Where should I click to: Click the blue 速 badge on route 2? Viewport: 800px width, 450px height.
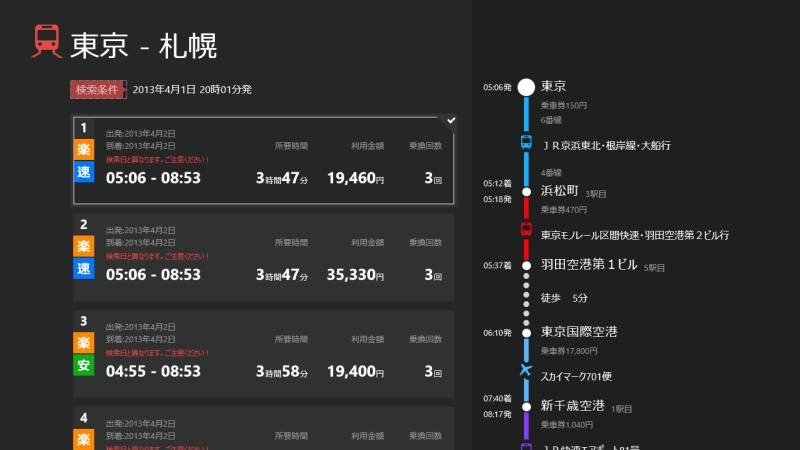point(84,270)
